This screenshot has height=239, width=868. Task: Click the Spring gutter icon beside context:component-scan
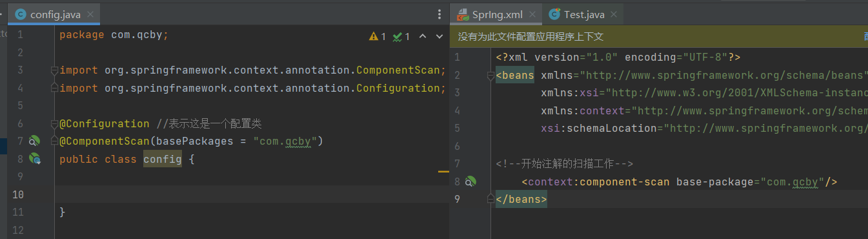(x=470, y=182)
